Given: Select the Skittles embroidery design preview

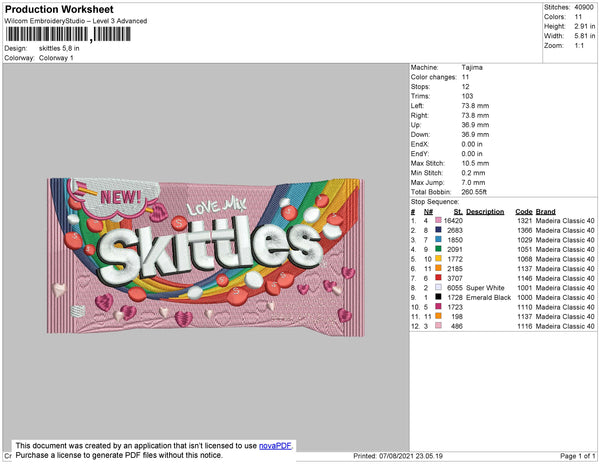Looking at the screenshot, I should point(205,257).
